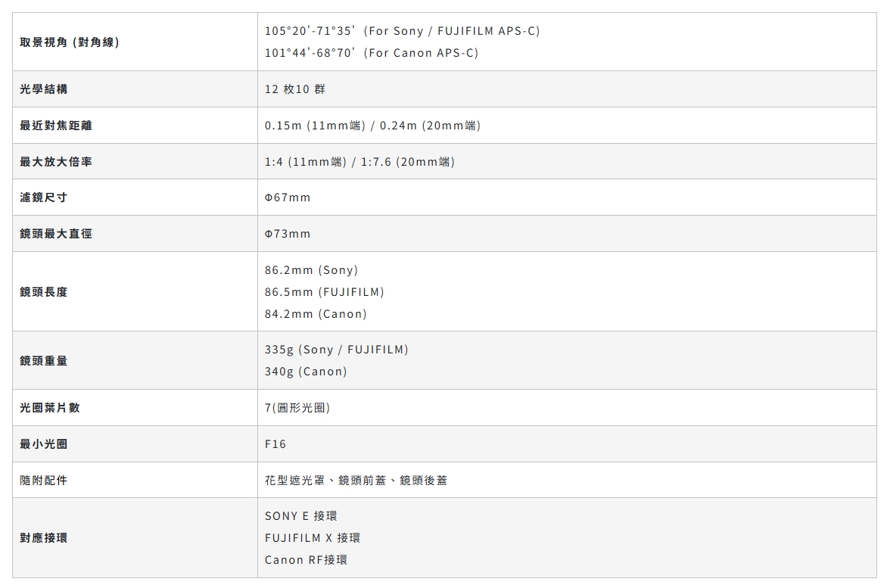Click the 濾鏡尺寸 row label
The image size is (887, 588).
pos(44,198)
